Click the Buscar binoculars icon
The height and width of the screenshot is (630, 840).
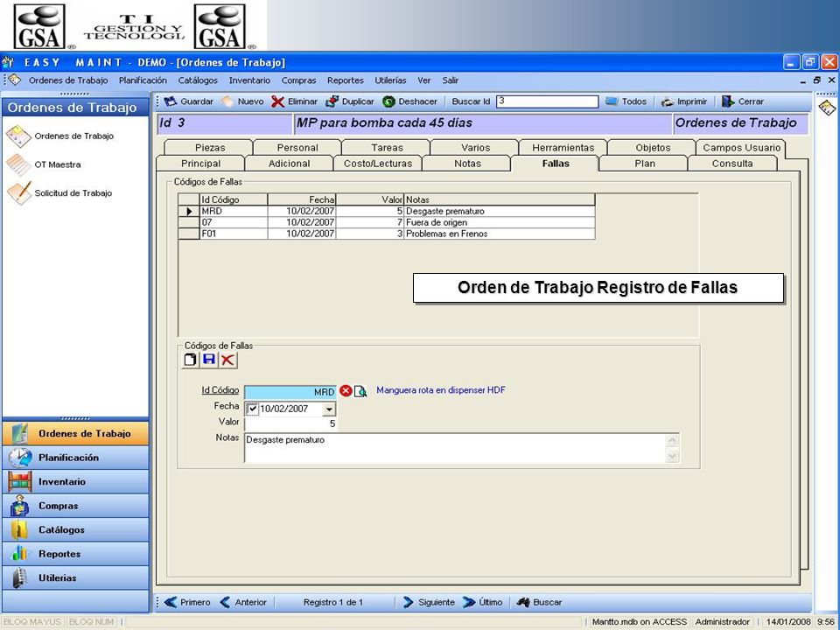click(523, 602)
